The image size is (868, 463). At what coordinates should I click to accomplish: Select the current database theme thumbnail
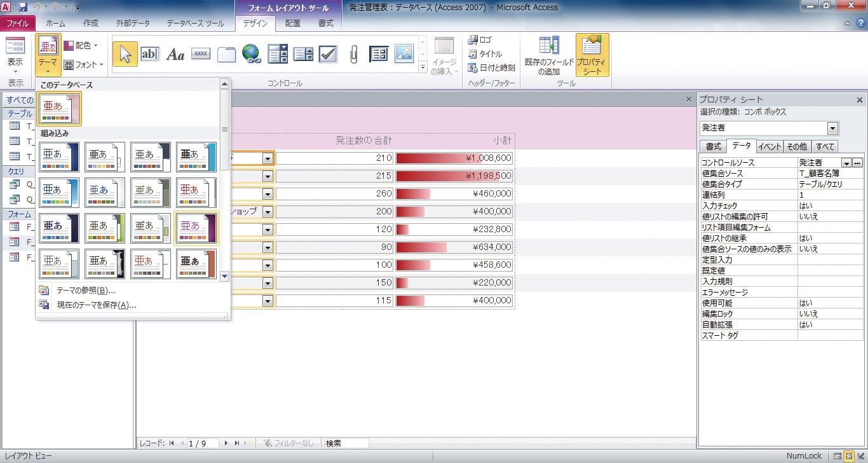pyautogui.click(x=60, y=109)
